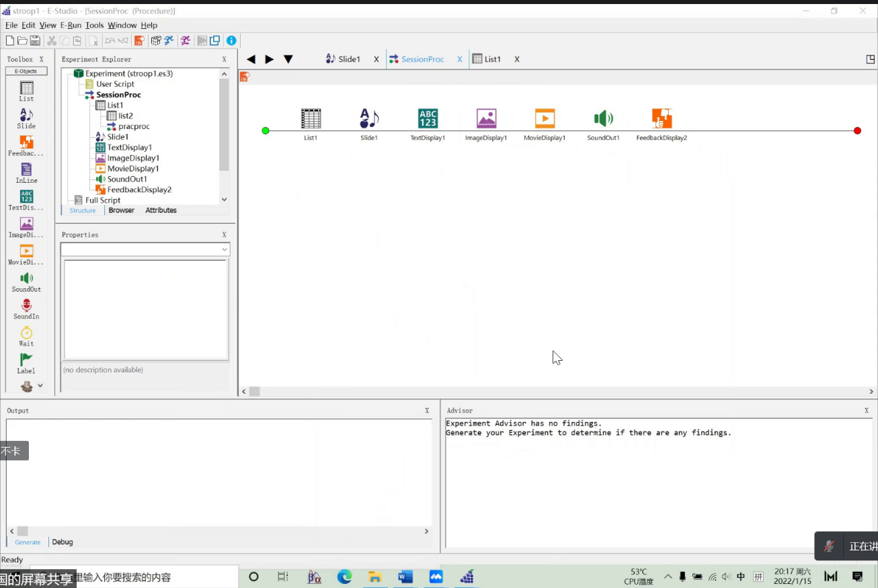Open the E-Run menu
878x588 pixels.
click(x=71, y=26)
